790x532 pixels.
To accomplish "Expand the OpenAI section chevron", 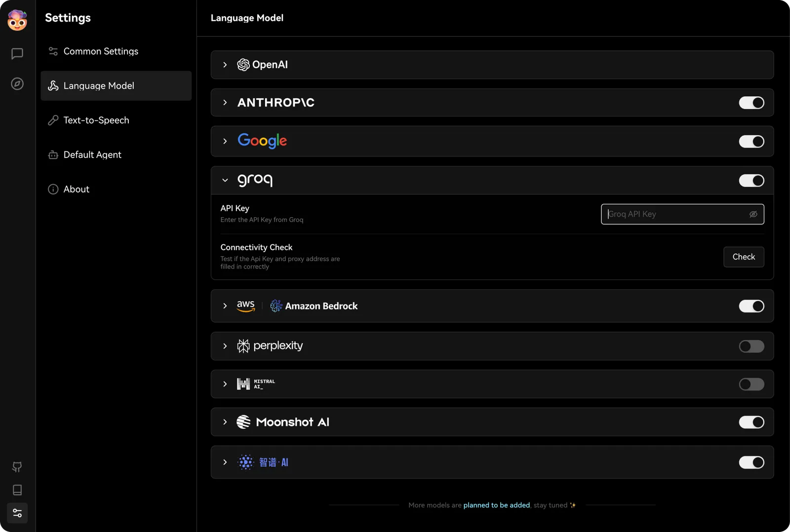I will (225, 65).
